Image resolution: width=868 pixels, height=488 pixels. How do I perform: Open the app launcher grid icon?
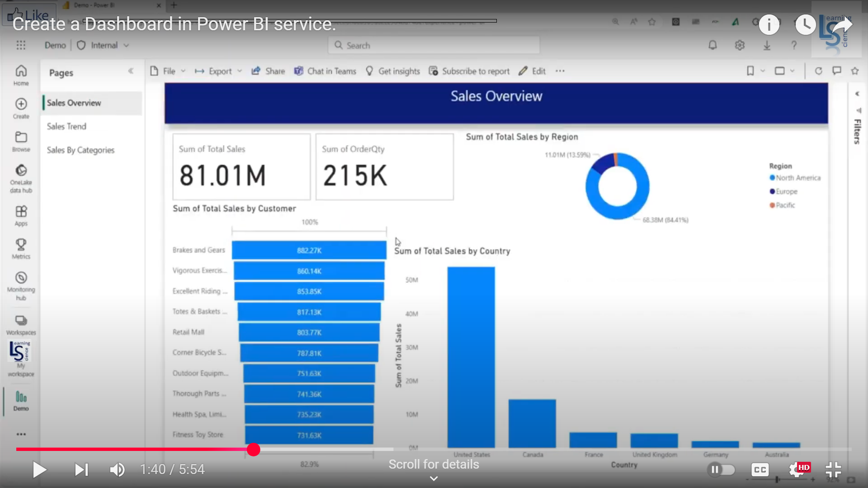click(21, 45)
